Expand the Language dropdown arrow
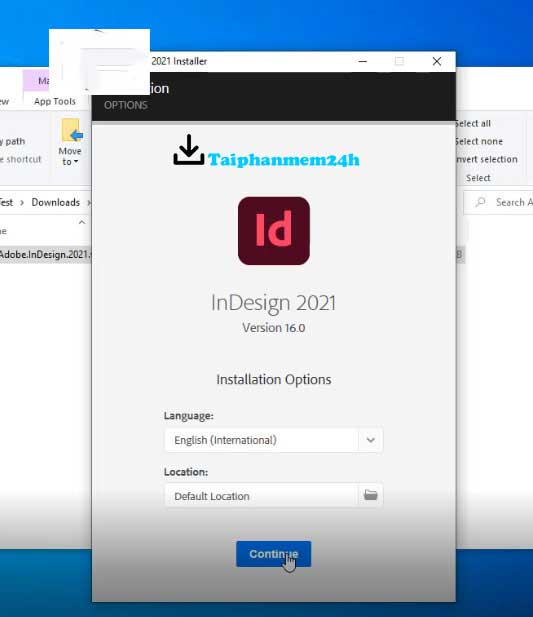 [x=371, y=440]
